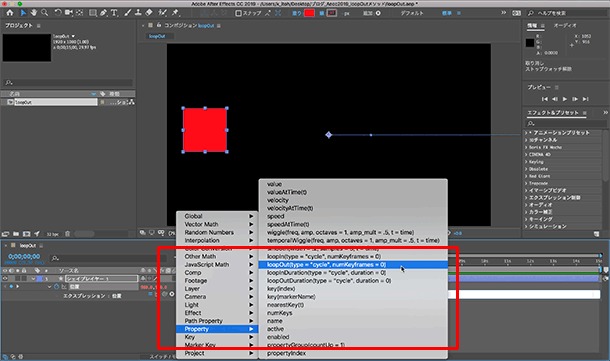Expand Shape Layer 1 properties twirl arrow

33,279
